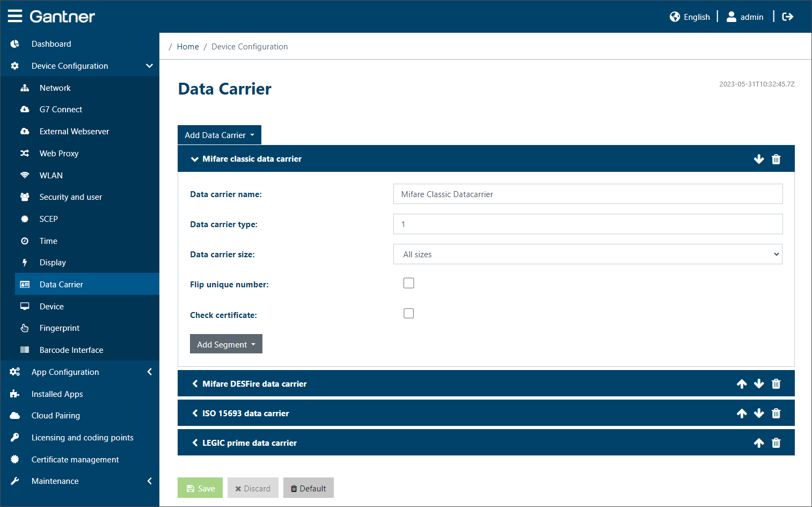812x507 pixels.
Task: Go to Home breadcrumb link
Action: (x=188, y=47)
